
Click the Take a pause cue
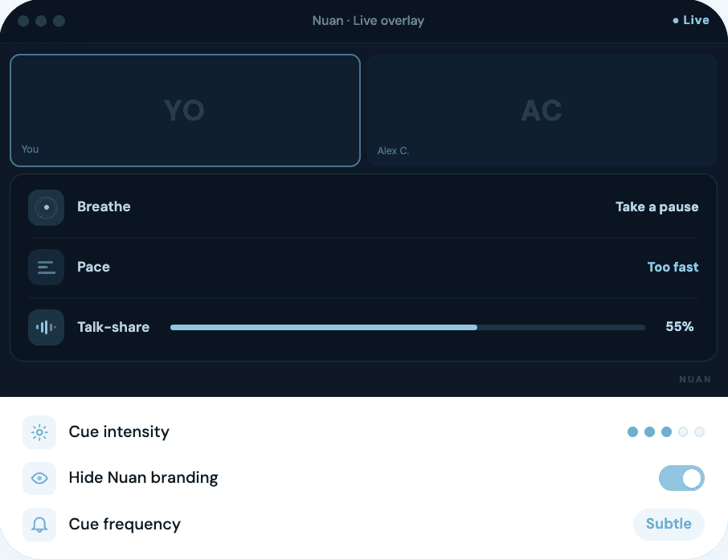pos(656,206)
